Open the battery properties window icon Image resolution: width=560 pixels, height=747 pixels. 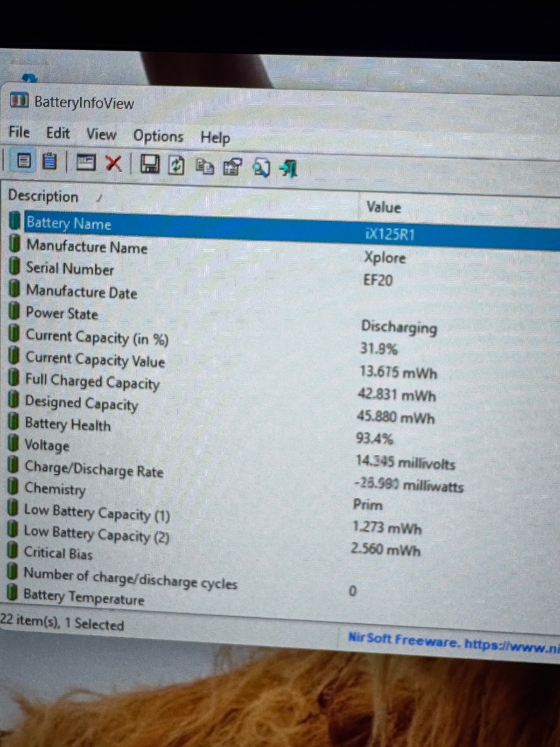pos(86,162)
